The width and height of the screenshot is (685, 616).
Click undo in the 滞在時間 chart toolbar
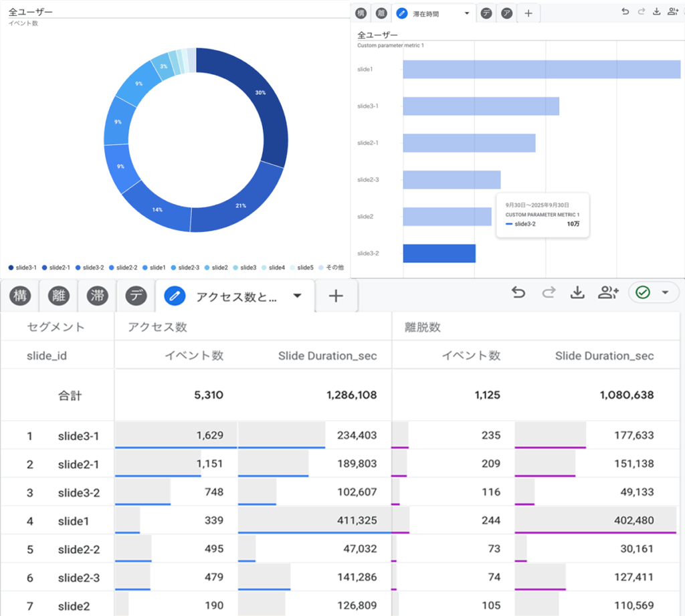[x=625, y=12]
